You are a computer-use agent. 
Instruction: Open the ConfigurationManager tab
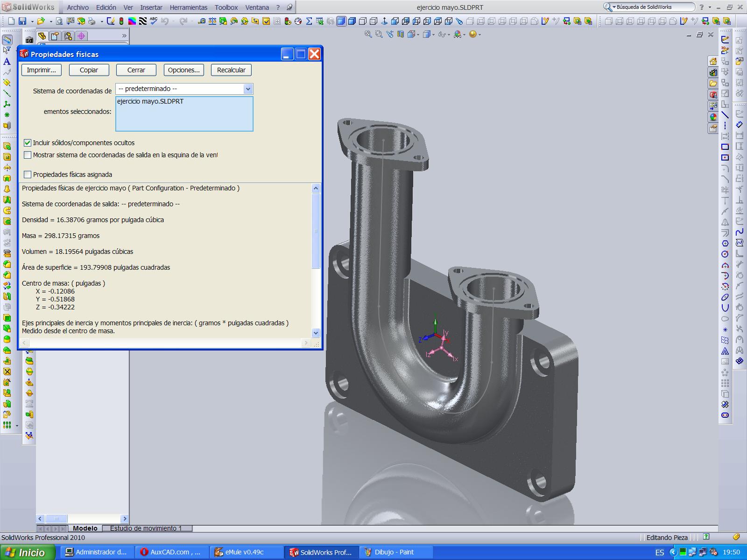tap(68, 36)
